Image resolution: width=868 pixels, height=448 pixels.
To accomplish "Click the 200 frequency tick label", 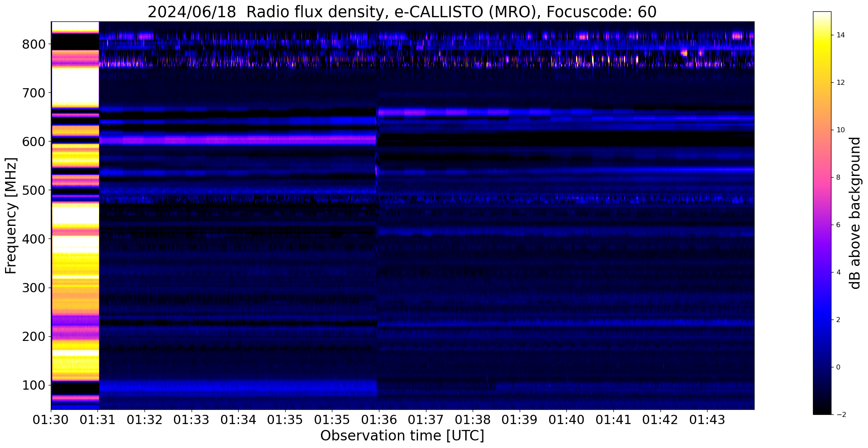I will (34, 336).
